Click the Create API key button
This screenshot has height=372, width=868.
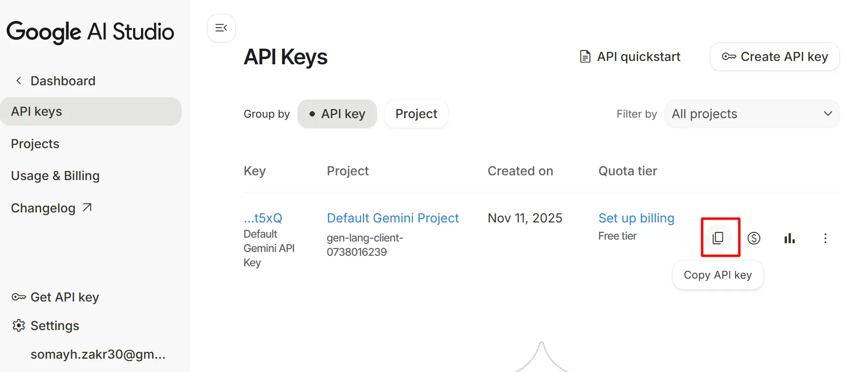click(x=775, y=57)
